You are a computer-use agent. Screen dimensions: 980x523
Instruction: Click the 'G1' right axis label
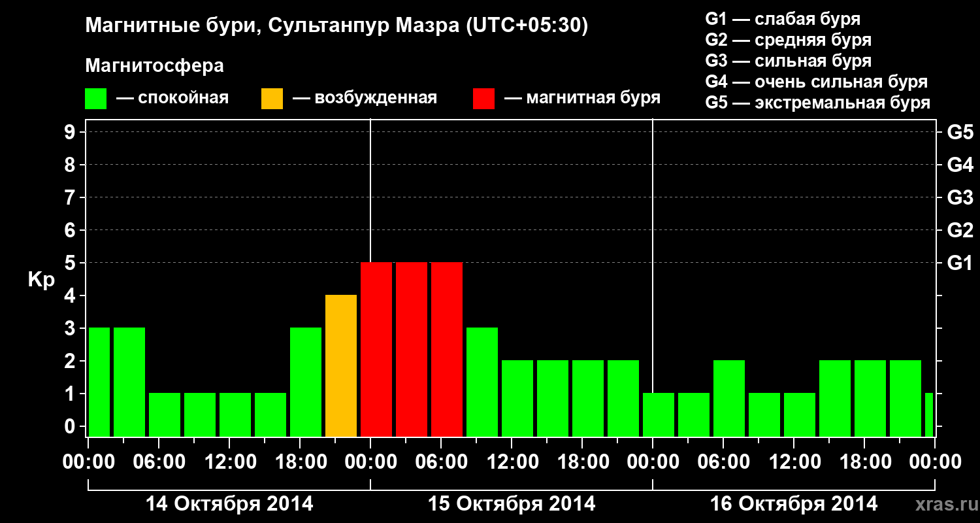click(x=960, y=263)
